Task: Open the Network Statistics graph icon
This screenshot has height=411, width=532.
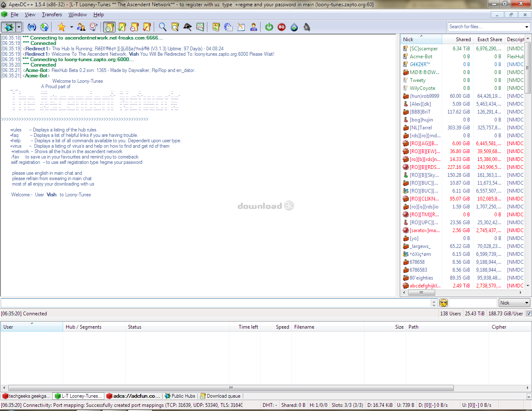Action: click(200, 27)
